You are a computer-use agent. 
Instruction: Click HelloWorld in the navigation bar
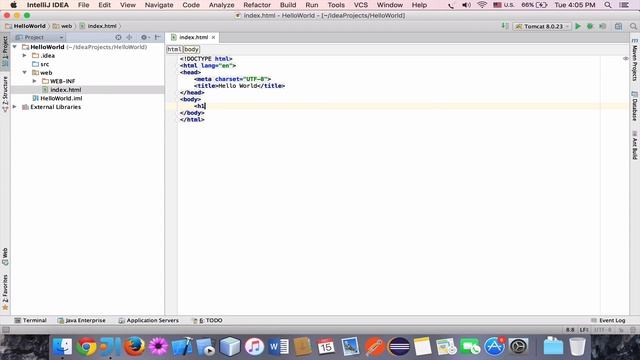pos(26,26)
